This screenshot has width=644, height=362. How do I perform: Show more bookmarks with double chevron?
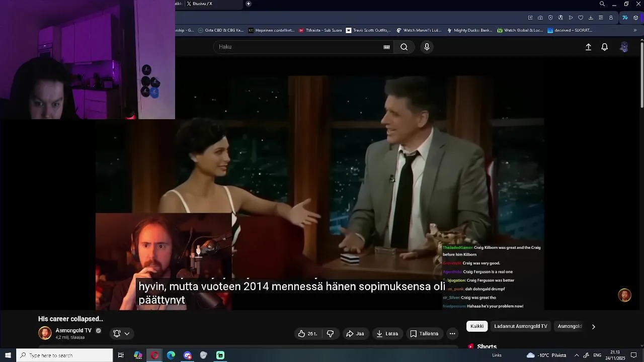[x=635, y=30]
